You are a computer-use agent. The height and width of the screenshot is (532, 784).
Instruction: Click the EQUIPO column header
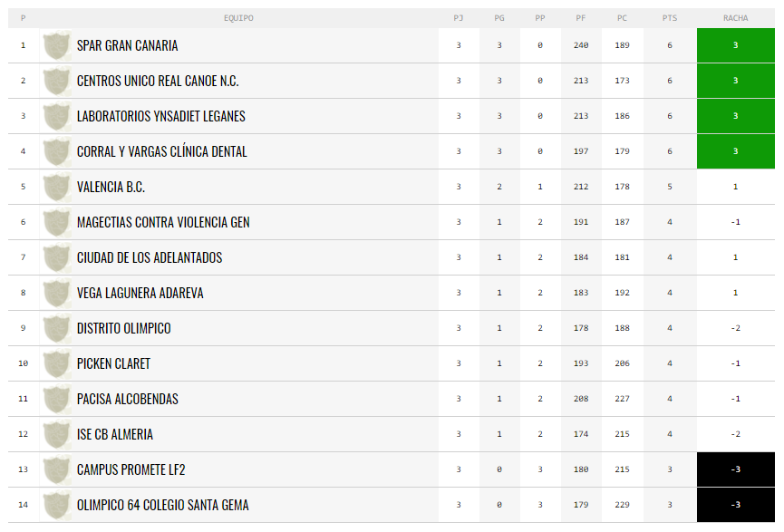click(238, 18)
